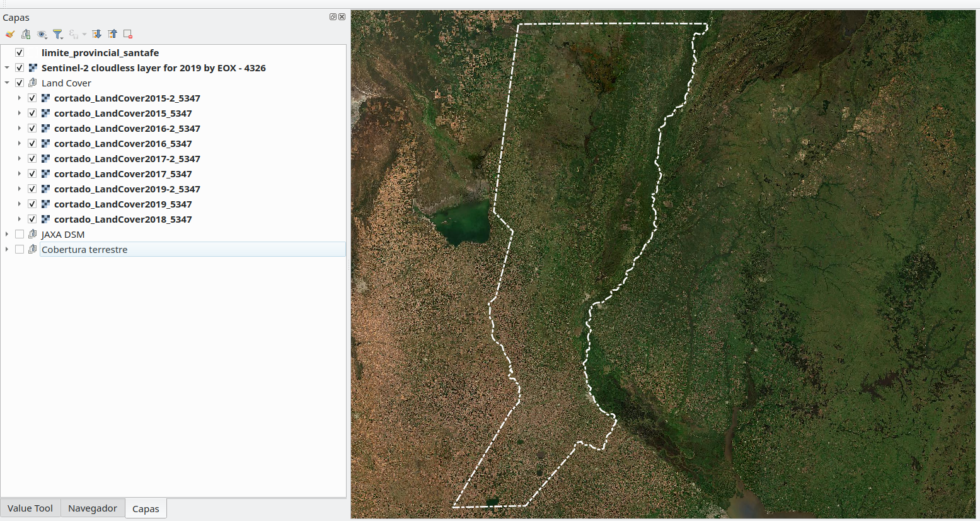980x521 pixels.
Task: Expand the Cobertura terrestre group
Action: 7,250
